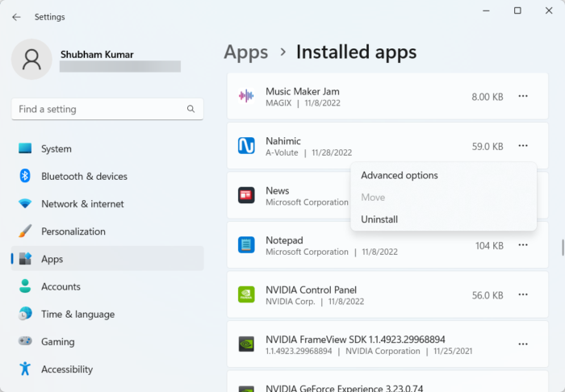Select Advanced options in context menu
The image size is (565, 392).
[400, 175]
